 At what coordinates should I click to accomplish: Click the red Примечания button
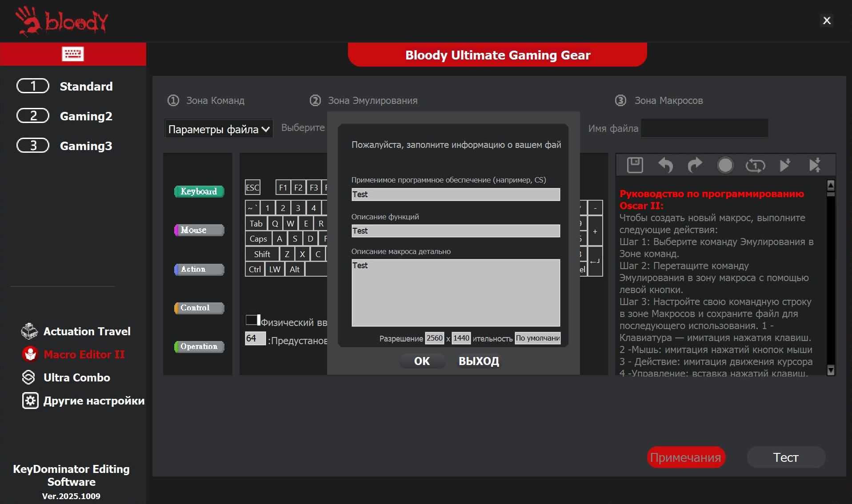[686, 457]
